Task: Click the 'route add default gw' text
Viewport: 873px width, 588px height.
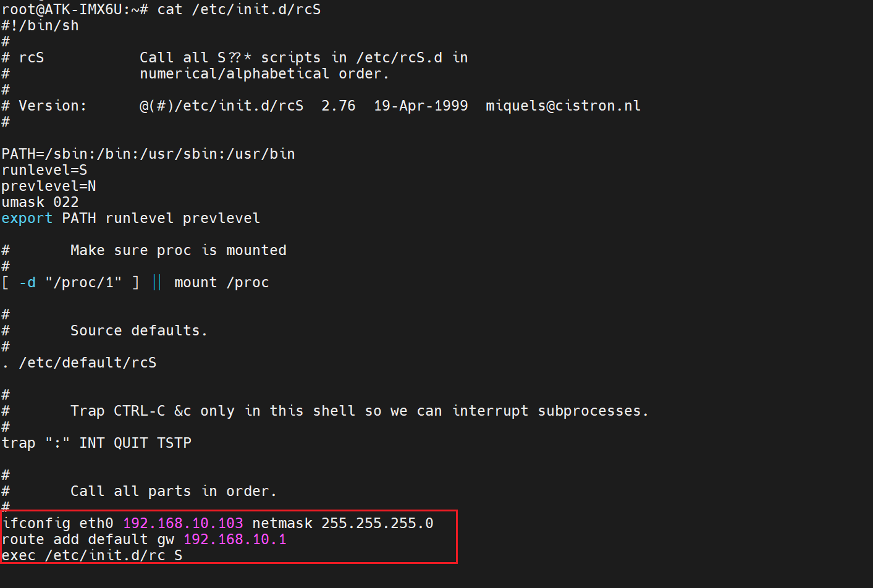Action: 88,539
